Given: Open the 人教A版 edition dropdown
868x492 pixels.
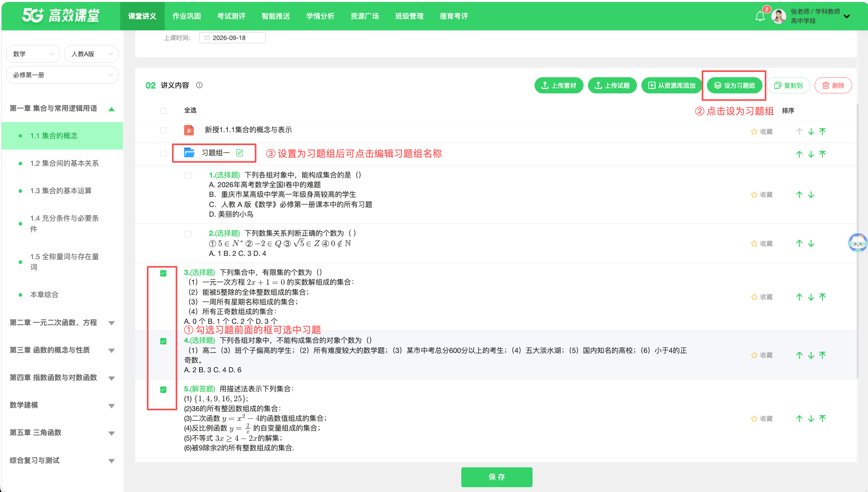Looking at the screenshot, I should (x=91, y=54).
